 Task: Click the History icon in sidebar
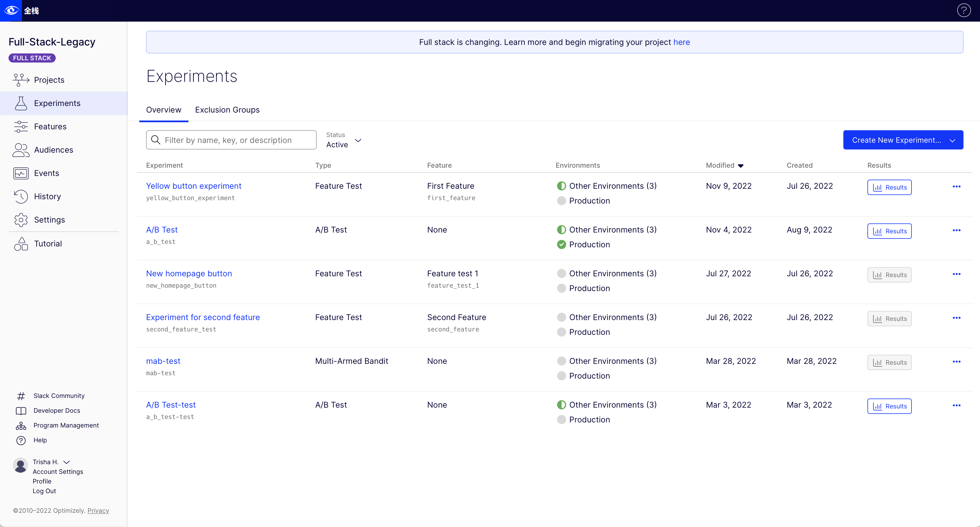(x=20, y=196)
